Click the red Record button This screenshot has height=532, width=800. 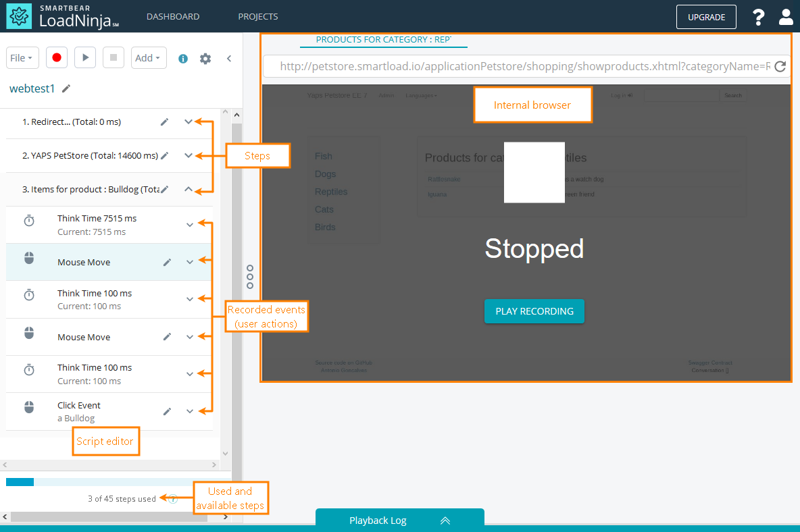(57, 58)
